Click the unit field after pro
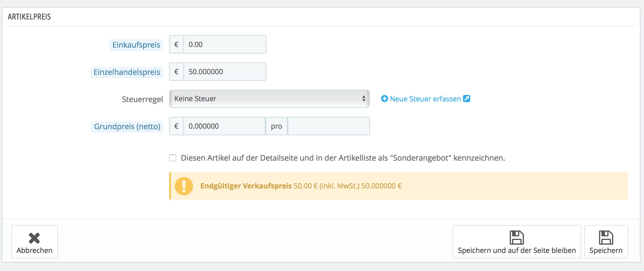 [x=329, y=126]
